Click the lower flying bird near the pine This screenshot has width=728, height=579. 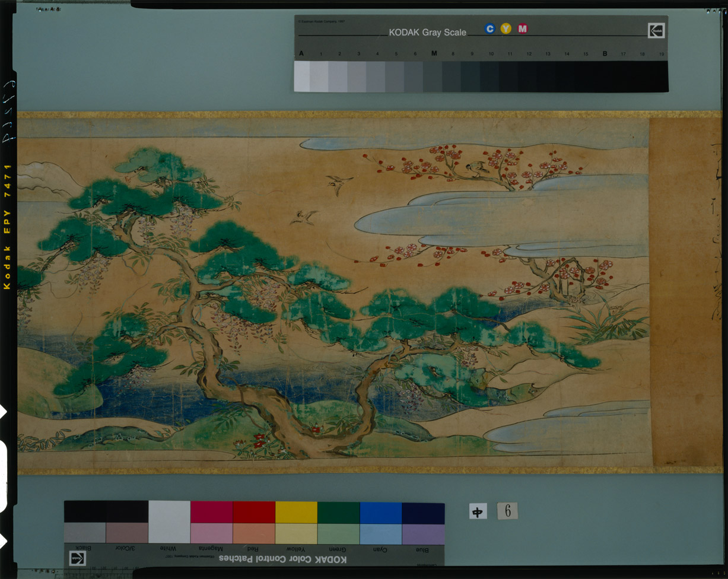click(x=303, y=217)
